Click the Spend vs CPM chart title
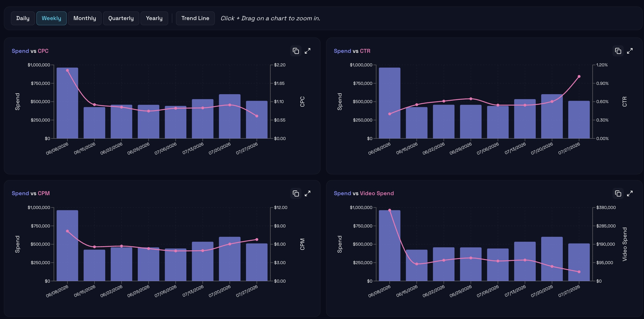This screenshot has width=644, height=319. coord(31,193)
